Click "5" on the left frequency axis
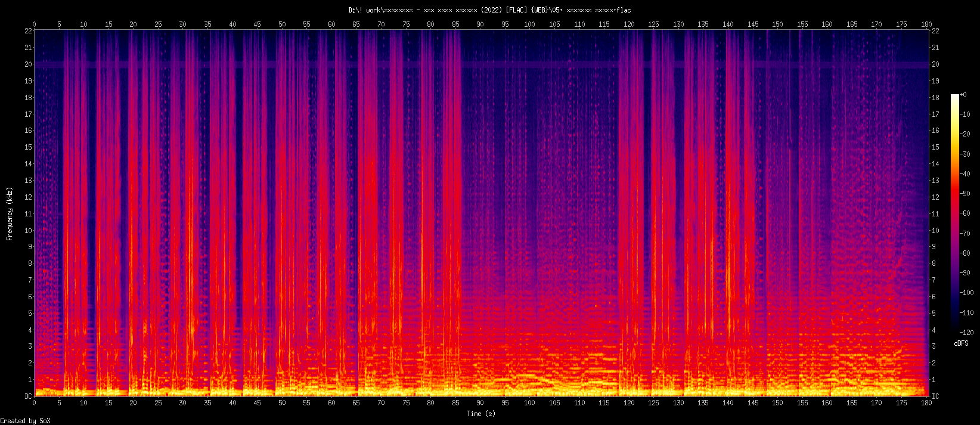 click(30, 314)
